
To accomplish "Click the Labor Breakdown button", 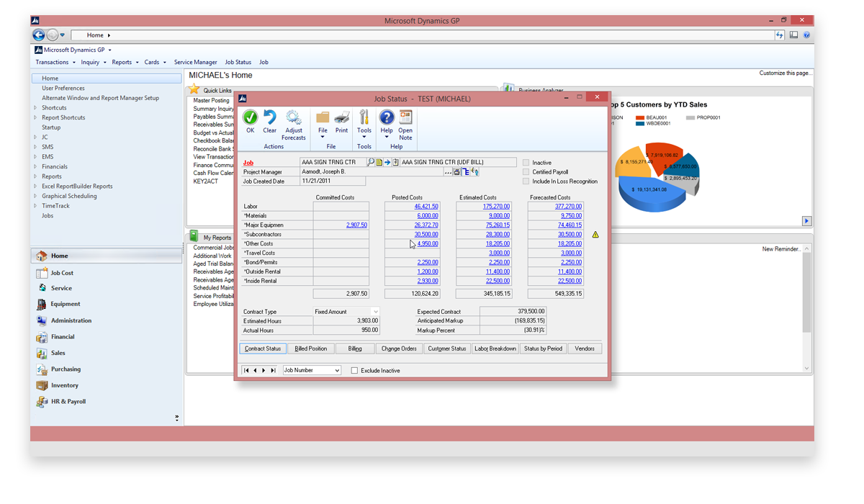I will click(495, 348).
